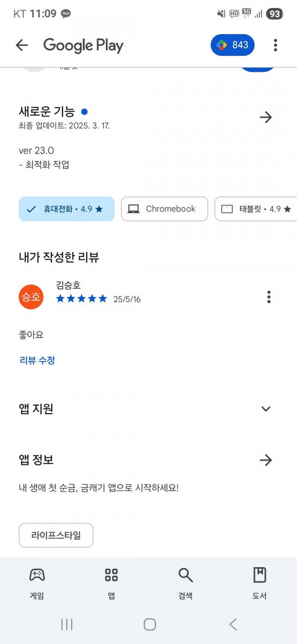The height and width of the screenshot is (644, 297).
Task: Switch to the 앱 tab
Action: click(x=111, y=583)
